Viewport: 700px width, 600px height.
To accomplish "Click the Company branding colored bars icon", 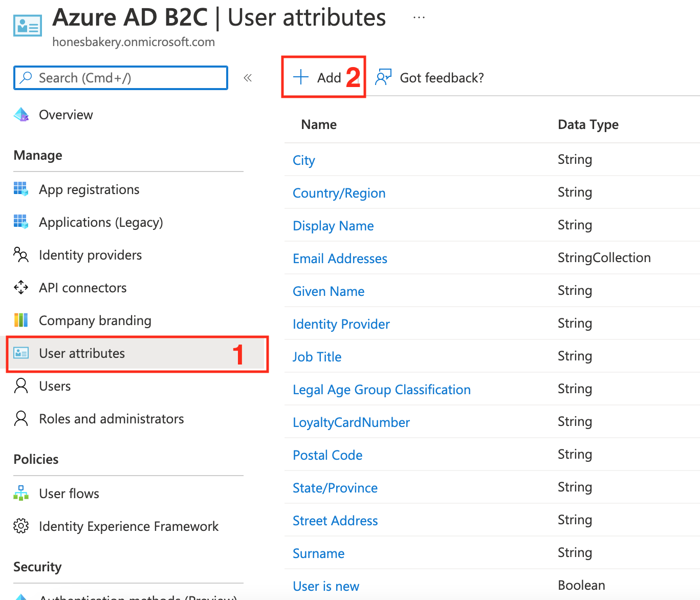I will tap(21, 320).
